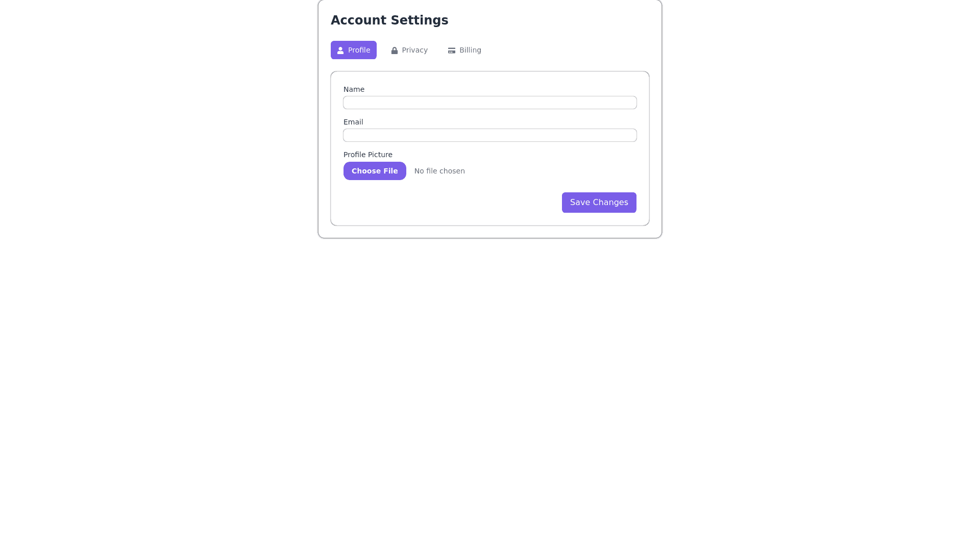Click the Profile Picture label

coord(368,155)
